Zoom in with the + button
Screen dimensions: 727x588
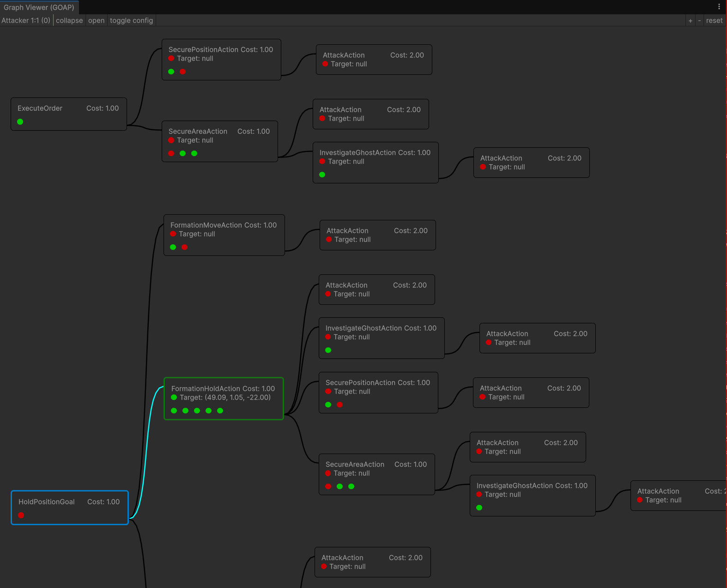click(691, 21)
